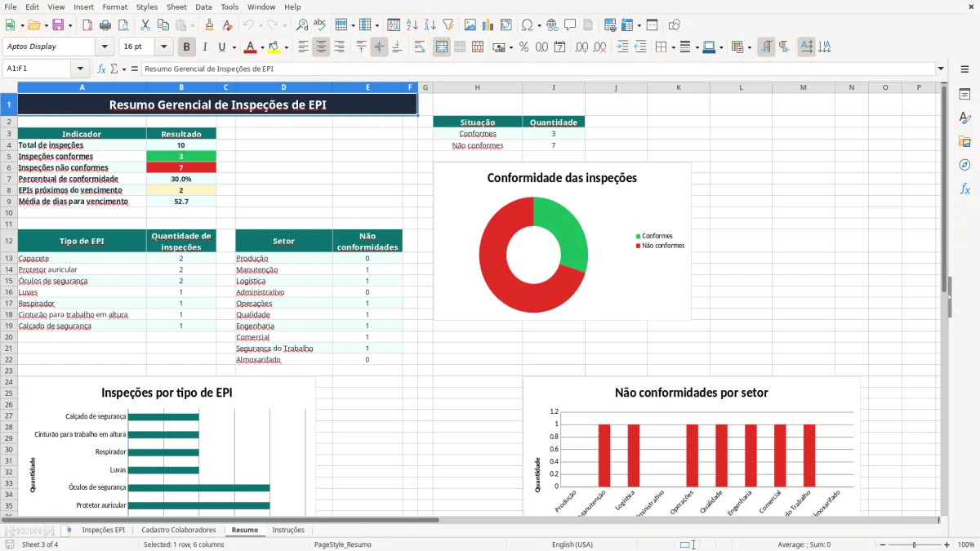The height and width of the screenshot is (551, 980).
Task: Switch to Cadastro Colaboradores sheet tab
Action: pos(179,530)
